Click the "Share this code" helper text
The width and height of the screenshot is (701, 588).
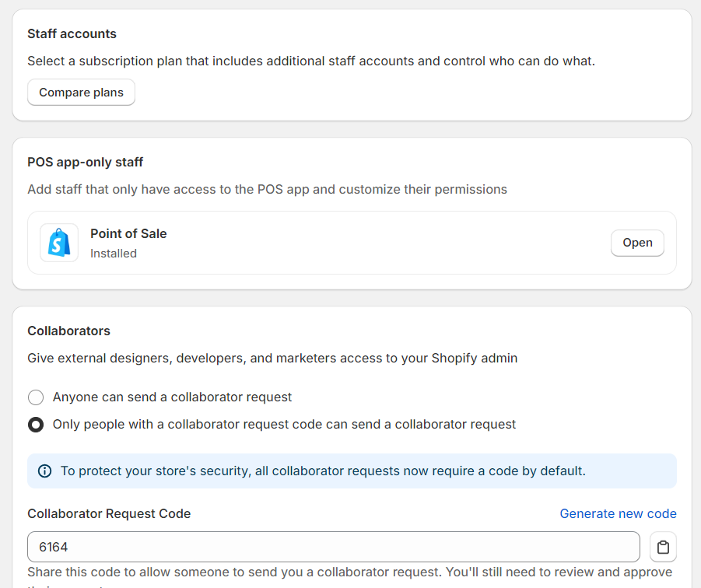350,572
